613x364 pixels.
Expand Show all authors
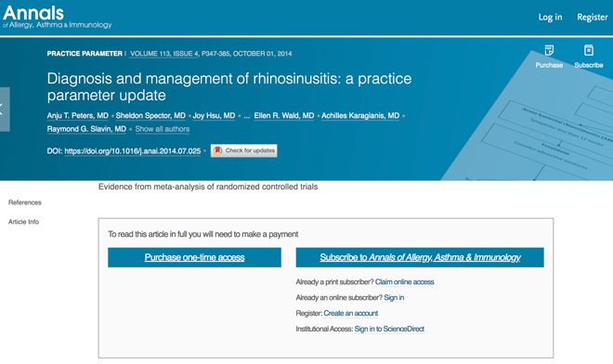click(x=163, y=129)
